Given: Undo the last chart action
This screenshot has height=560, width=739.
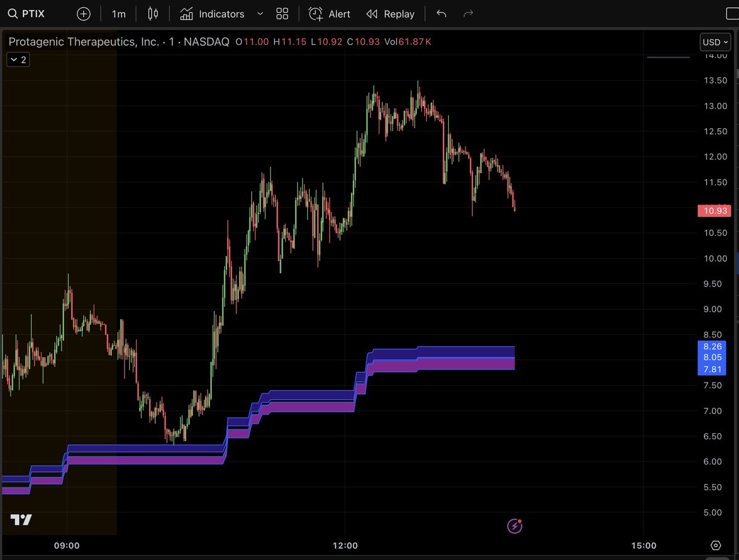Looking at the screenshot, I should [441, 14].
